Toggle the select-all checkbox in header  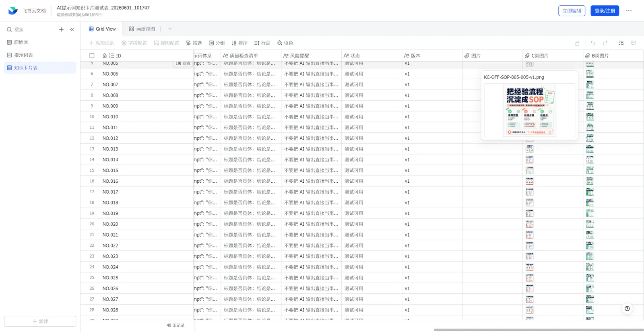point(92,56)
